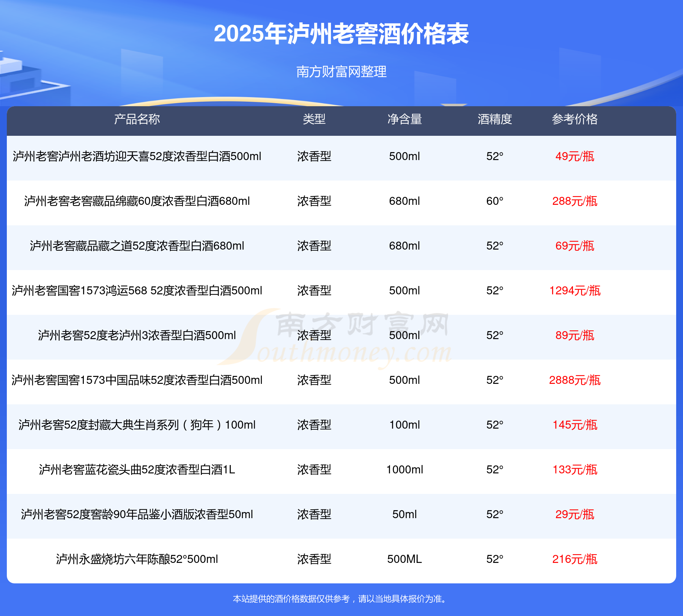Click the "52°" cell in the 69元/瓶 row
This screenshot has width=683, height=616.
click(x=495, y=246)
